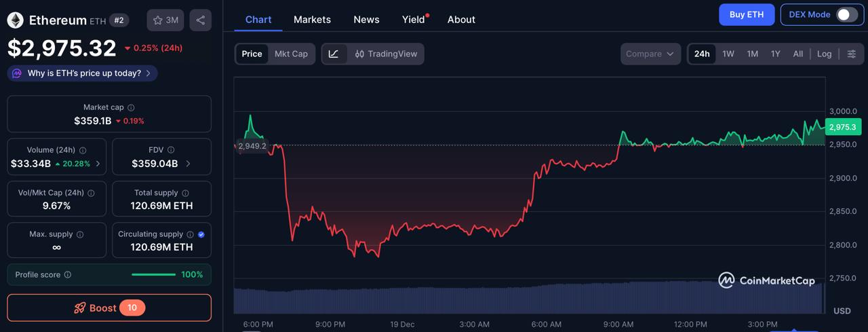Open the Yield tab

(x=414, y=20)
